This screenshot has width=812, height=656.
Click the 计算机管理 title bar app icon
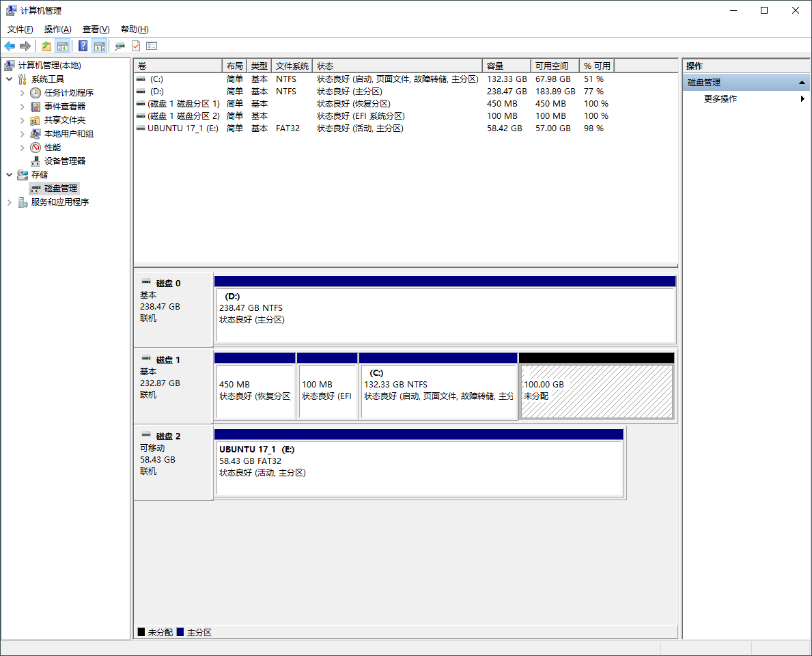coord(11,10)
